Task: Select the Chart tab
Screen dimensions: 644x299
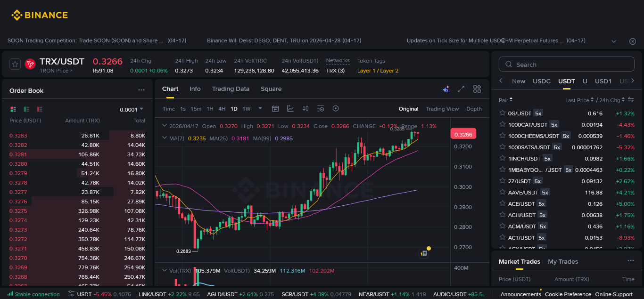Action: [x=170, y=89]
